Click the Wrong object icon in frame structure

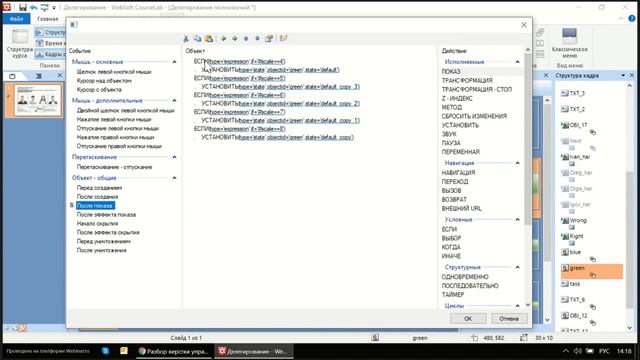[565, 220]
